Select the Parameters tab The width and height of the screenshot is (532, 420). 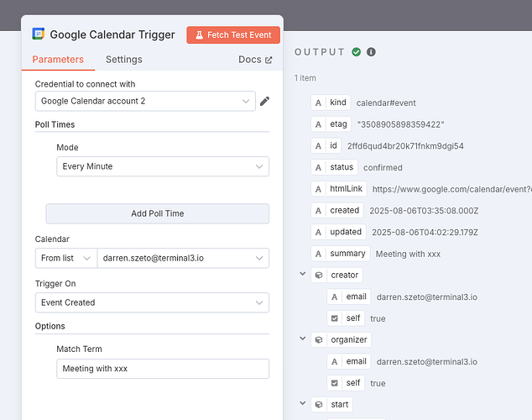(x=58, y=60)
